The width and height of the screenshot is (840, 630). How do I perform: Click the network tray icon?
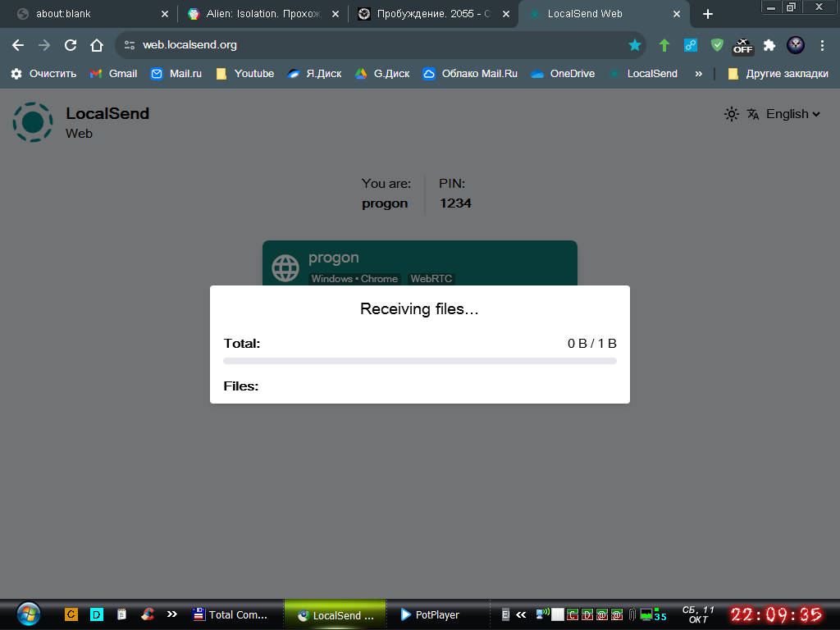(x=543, y=614)
